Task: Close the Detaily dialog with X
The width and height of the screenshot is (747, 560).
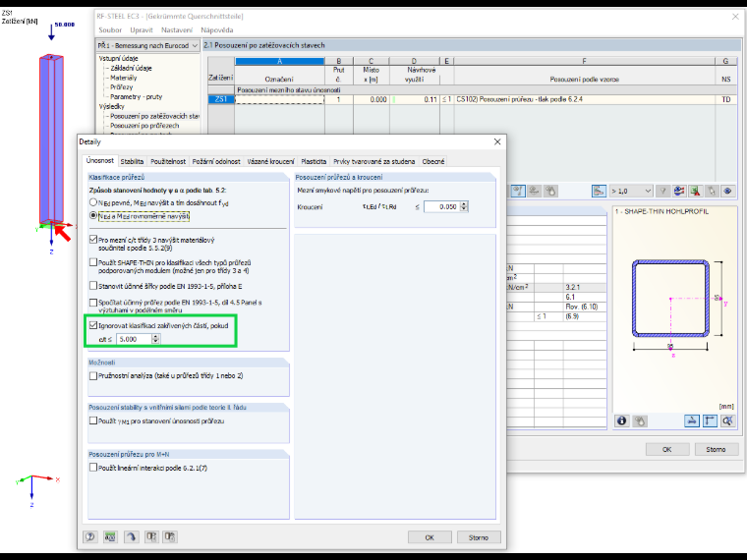Action: [x=497, y=141]
